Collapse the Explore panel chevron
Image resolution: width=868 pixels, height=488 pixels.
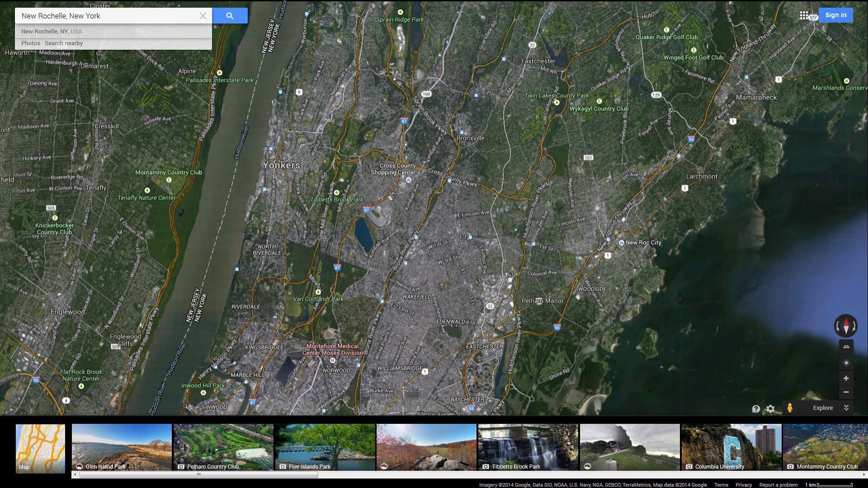pyautogui.click(x=846, y=408)
